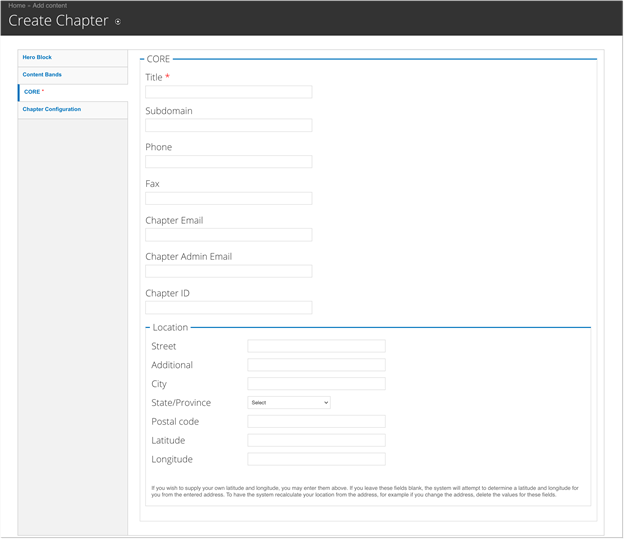Screen dimensions: 624x539
Task: Click the Chapter Admin Email field
Action: click(x=228, y=271)
